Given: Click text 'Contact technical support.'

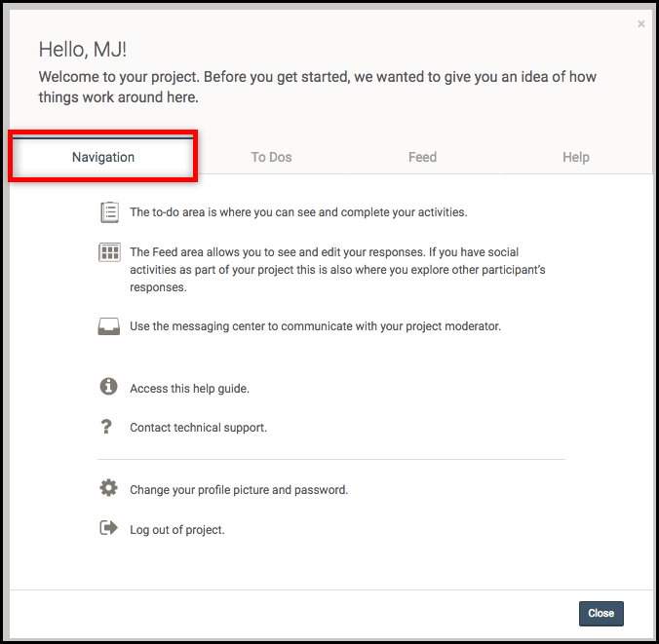Looking at the screenshot, I should tap(198, 428).
